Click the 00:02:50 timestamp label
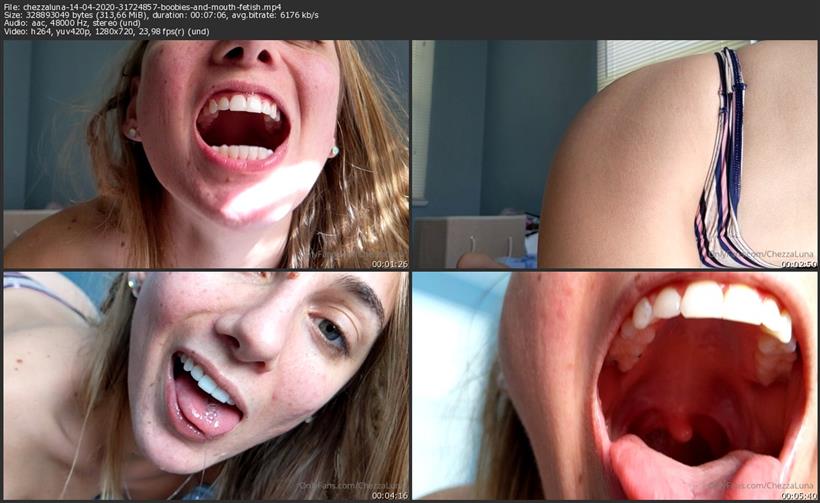The image size is (820, 503). [799, 264]
